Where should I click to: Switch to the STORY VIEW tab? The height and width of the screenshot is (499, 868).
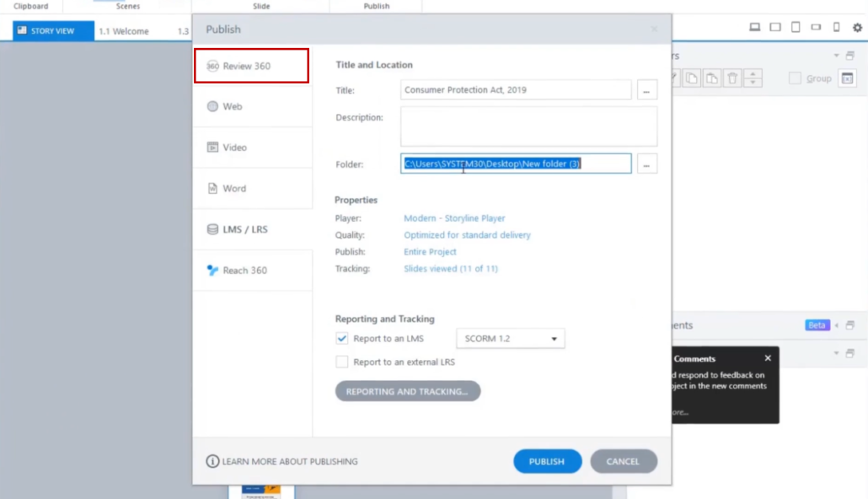(x=52, y=30)
